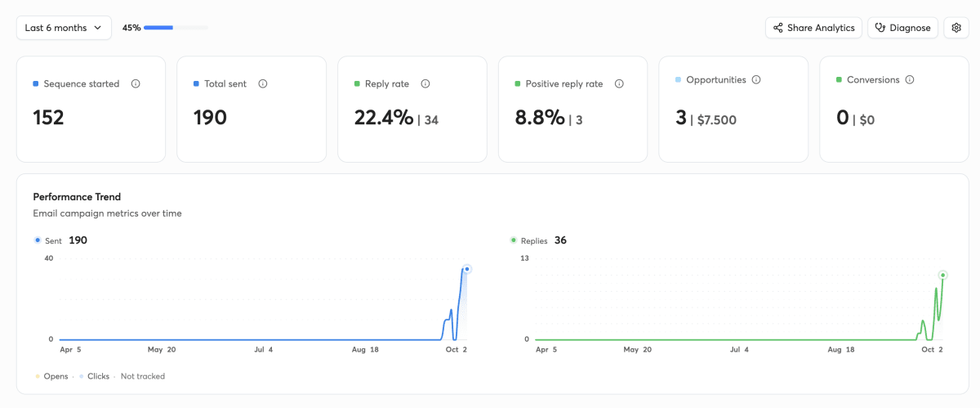Screen dimensions: 980x408
Task: Show info tooltip for Positive reply rate
Action: click(x=619, y=83)
